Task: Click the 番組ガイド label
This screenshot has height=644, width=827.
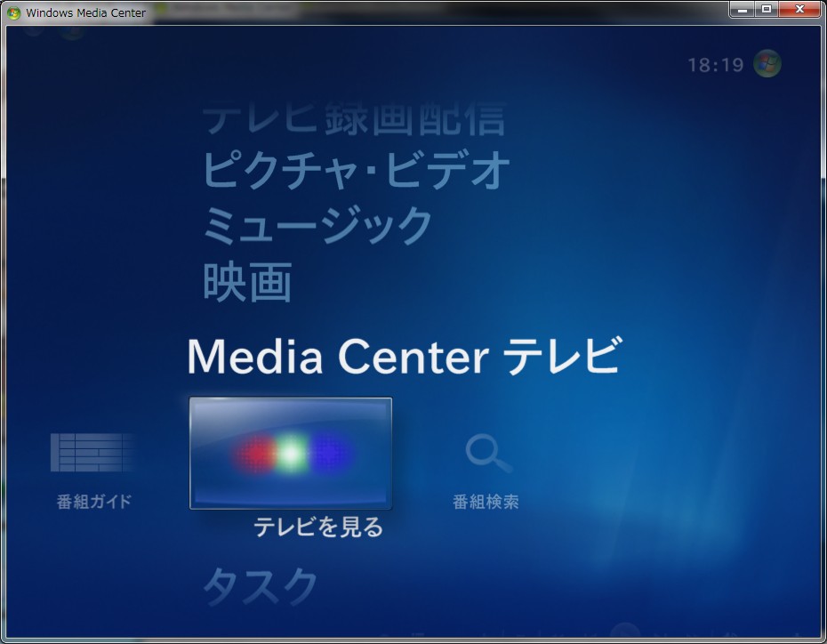Action: (94, 501)
